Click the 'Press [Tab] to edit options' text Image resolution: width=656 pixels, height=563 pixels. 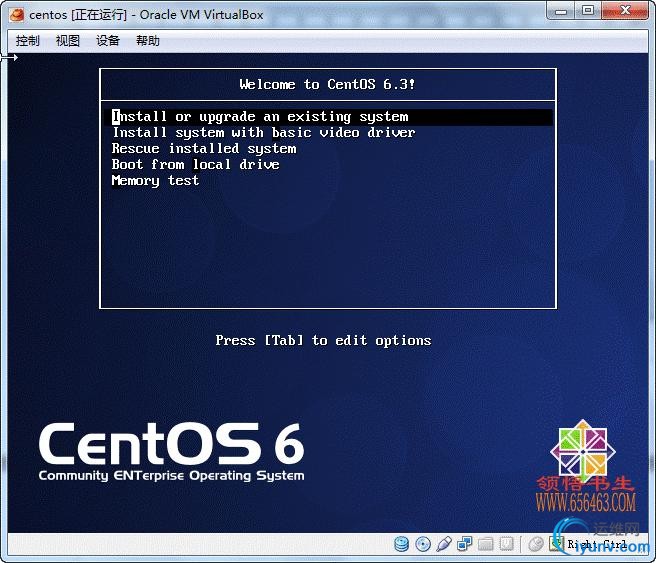[323, 340]
